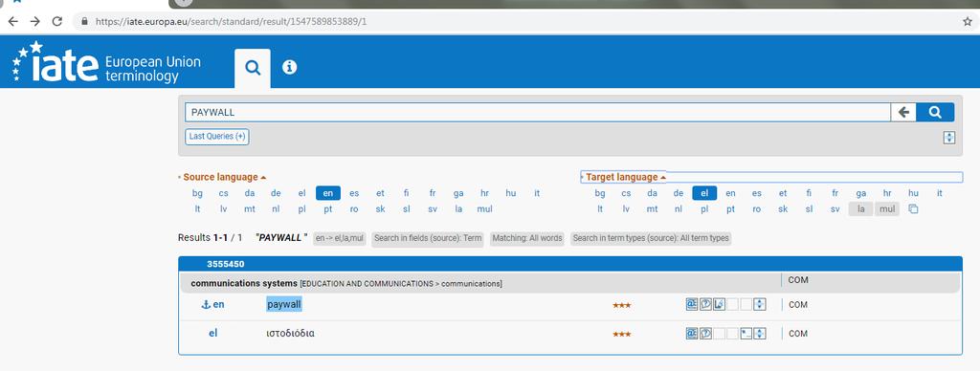Click the Greek term 'ιστοδιόδια'
The width and height of the screenshot is (980, 371).
point(291,334)
